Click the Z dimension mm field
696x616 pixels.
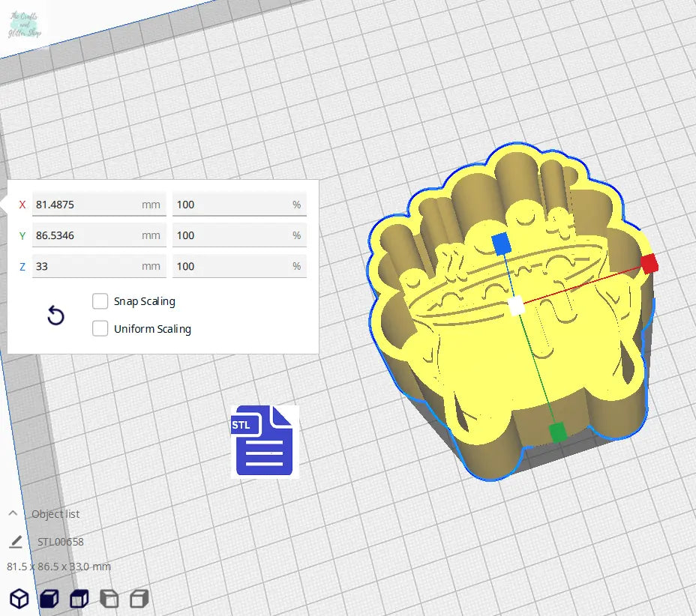[97, 266]
